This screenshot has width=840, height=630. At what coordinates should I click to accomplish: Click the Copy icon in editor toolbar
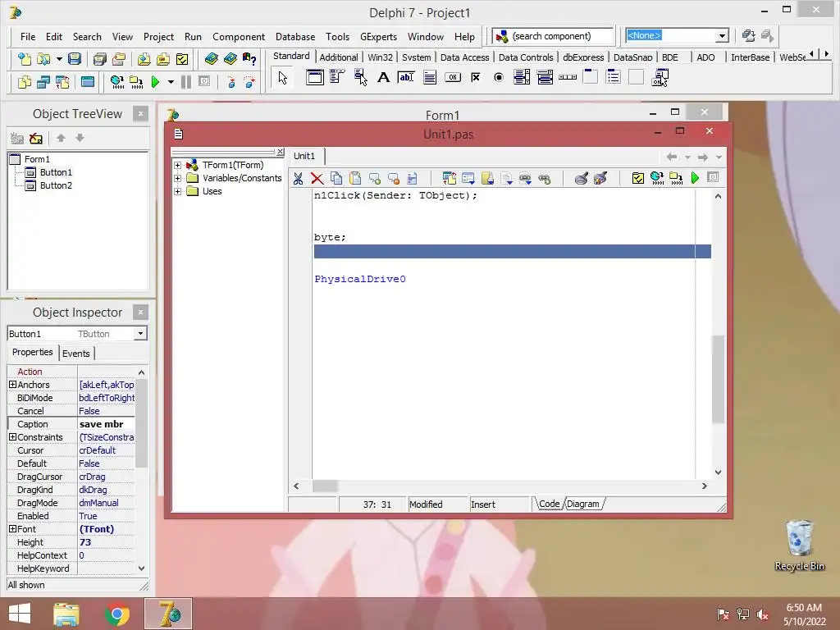pyautogui.click(x=336, y=178)
